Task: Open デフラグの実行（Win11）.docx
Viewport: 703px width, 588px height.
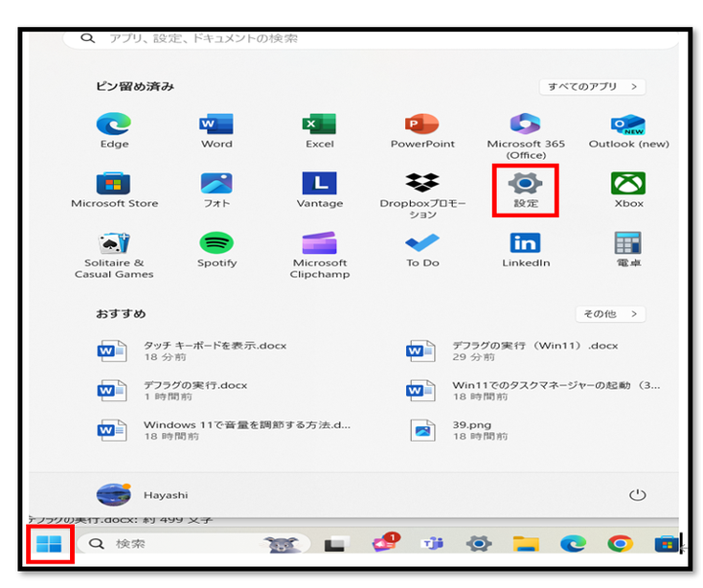Action: (511, 351)
